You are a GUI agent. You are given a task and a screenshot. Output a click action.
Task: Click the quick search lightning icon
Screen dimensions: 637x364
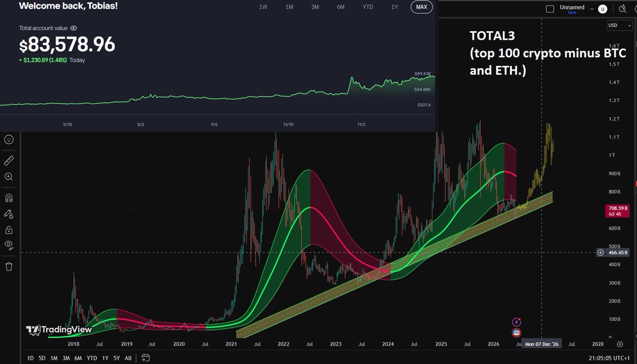click(x=623, y=8)
